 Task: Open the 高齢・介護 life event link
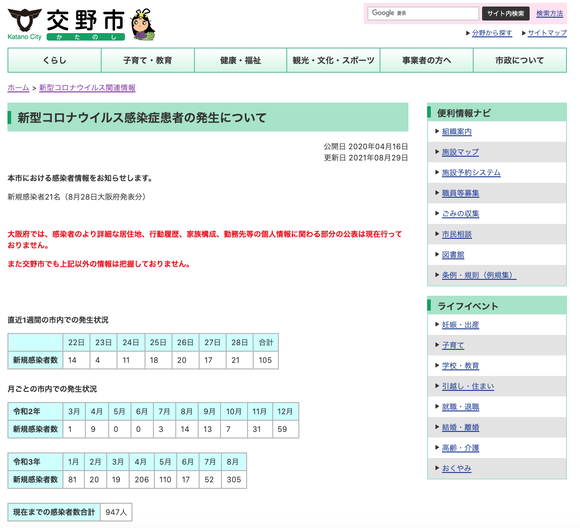pos(460,448)
